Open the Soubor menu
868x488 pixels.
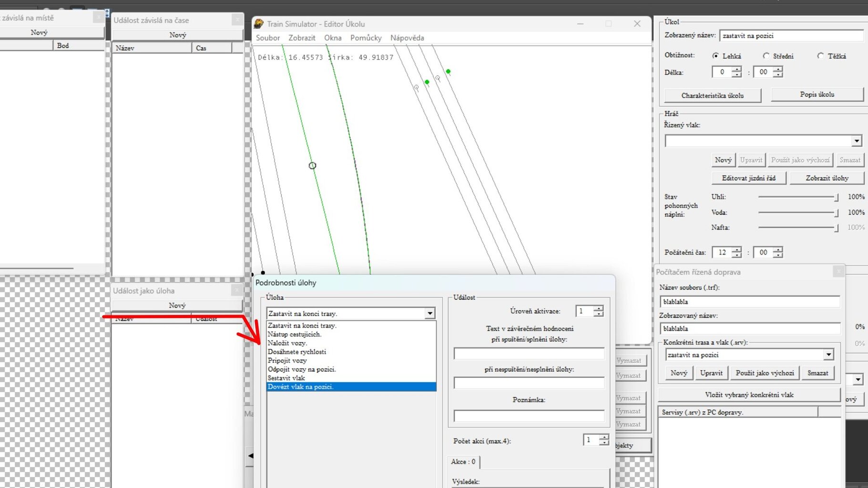pos(268,38)
